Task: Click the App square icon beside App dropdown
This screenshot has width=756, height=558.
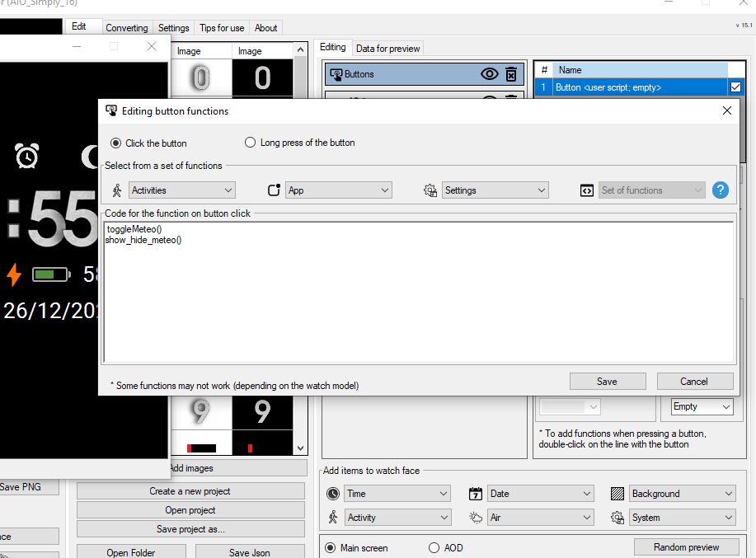Action: (x=274, y=190)
